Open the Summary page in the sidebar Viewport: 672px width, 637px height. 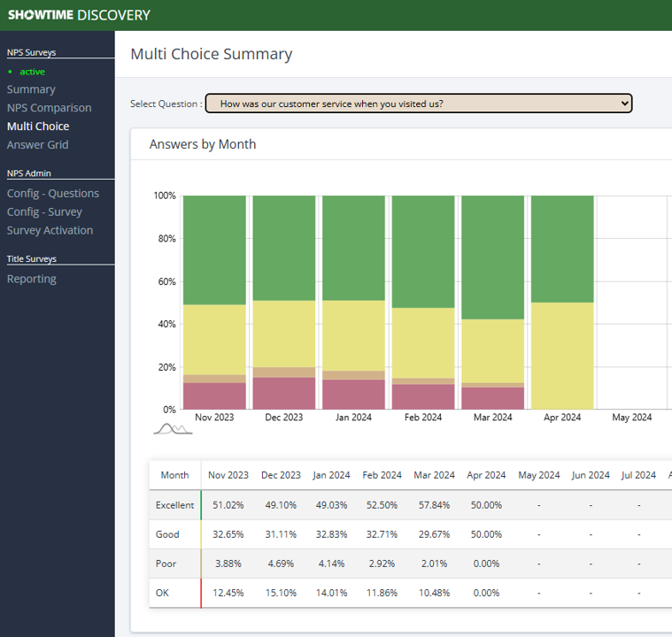click(x=31, y=89)
